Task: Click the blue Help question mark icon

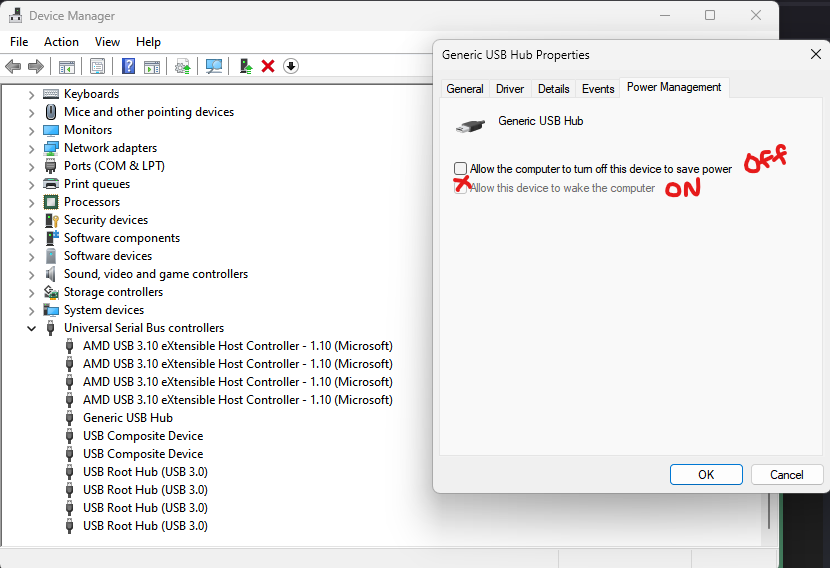Action: pyautogui.click(x=128, y=66)
